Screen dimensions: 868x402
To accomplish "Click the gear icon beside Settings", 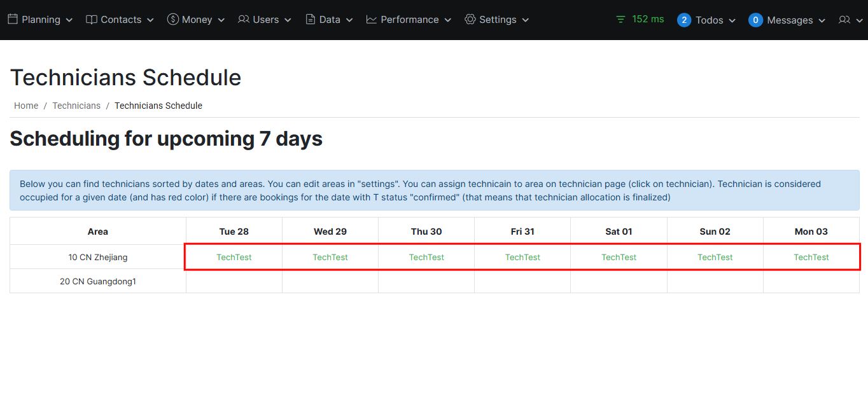I will [x=470, y=20].
